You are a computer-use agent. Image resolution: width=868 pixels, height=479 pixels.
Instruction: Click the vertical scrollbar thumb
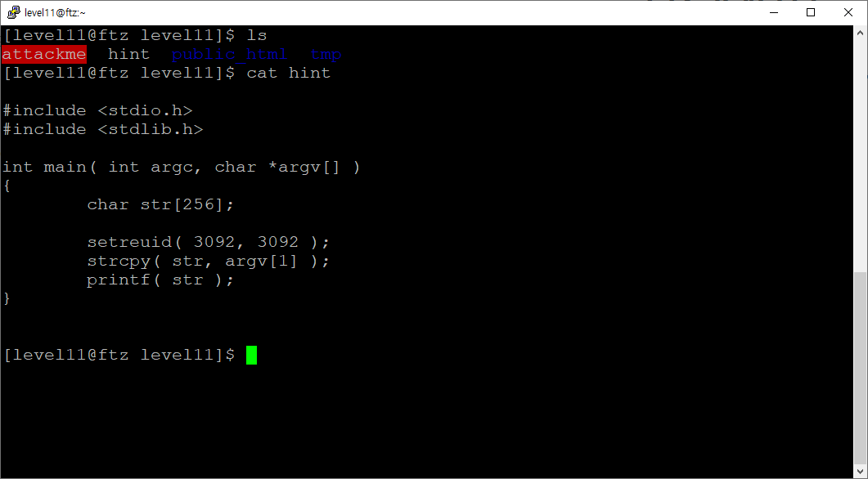[x=861, y=369]
